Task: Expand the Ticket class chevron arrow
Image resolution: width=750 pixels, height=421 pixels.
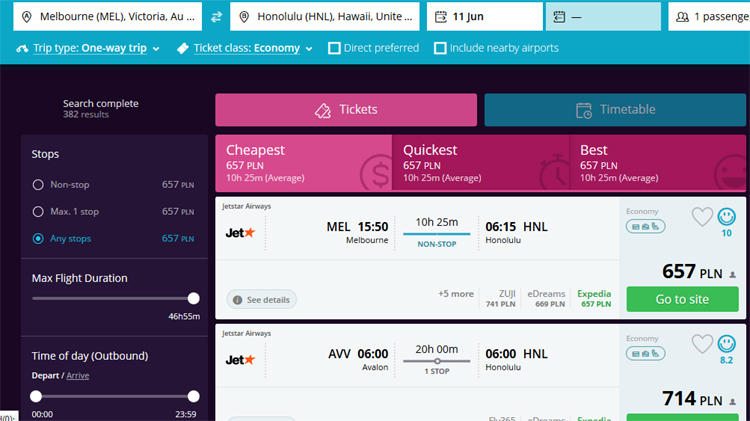Action: tap(309, 49)
